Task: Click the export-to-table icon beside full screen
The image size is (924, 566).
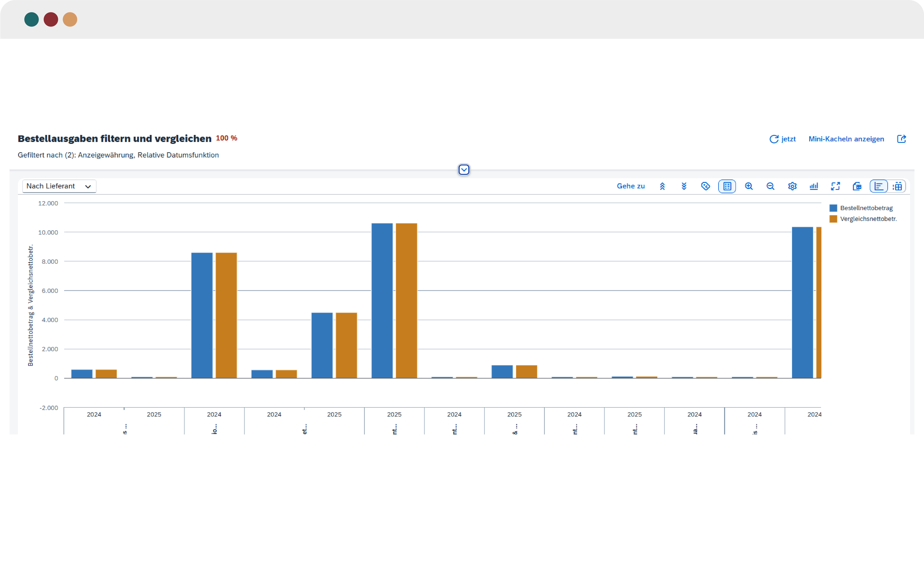Action: (x=857, y=186)
